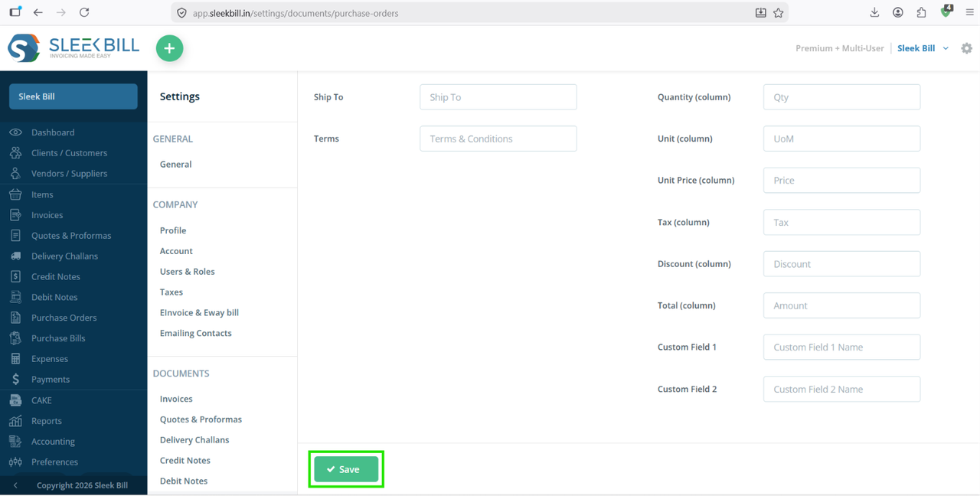Image resolution: width=980 pixels, height=496 pixels.
Task: Expand the Sleek Bill account dropdown
Action: pos(923,48)
